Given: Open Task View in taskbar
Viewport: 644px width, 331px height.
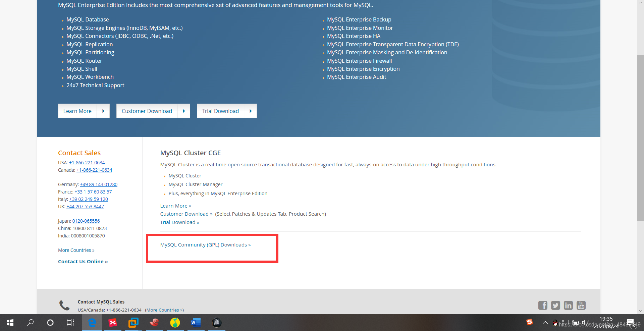Looking at the screenshot, I should [x=70, y=323].
